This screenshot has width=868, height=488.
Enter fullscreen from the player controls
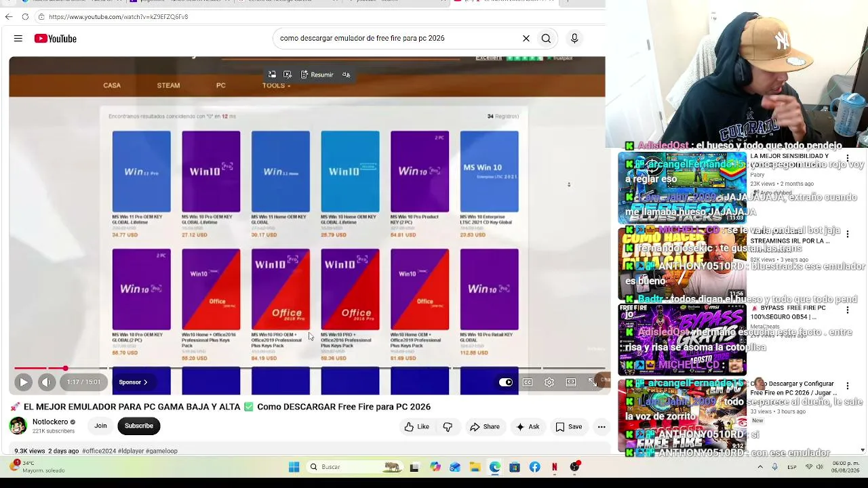pos(592,382)
